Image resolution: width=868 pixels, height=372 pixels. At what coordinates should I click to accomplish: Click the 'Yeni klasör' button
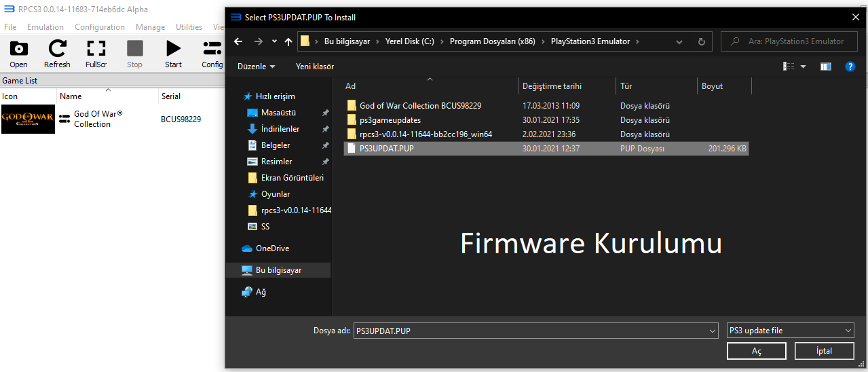(315, 67)
